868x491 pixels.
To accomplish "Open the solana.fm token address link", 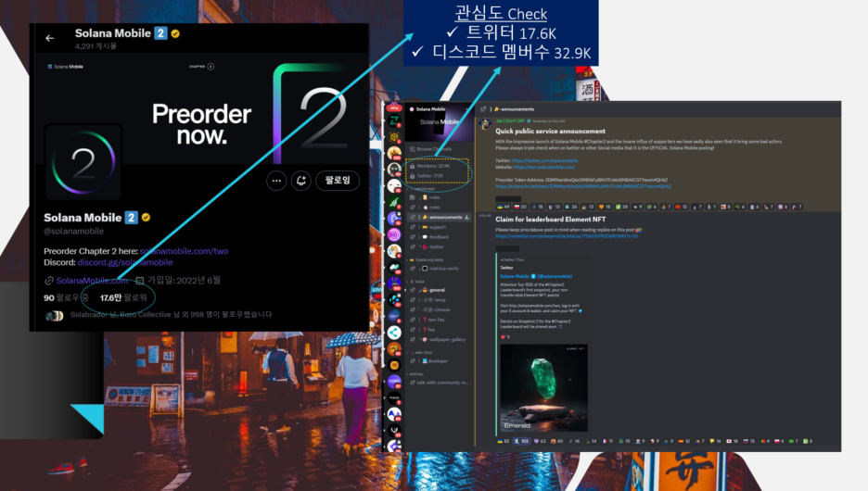I will [x=583, y=186].
